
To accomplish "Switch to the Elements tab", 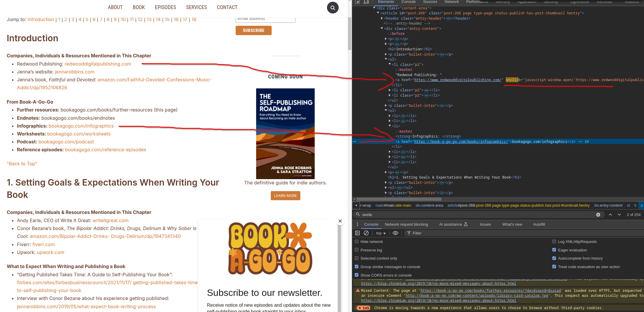I will (386, 2).
